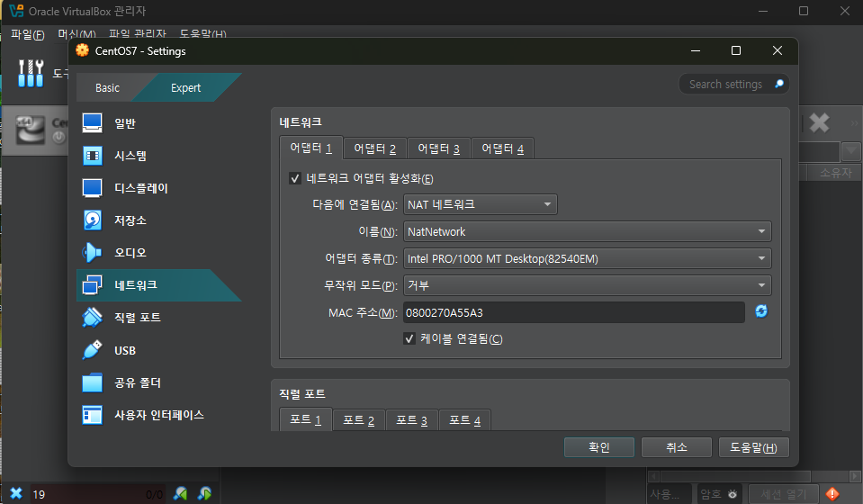Open the 도움말(H) menu in Manager
This screenshot has width=863, height=504.
(203, 34)
